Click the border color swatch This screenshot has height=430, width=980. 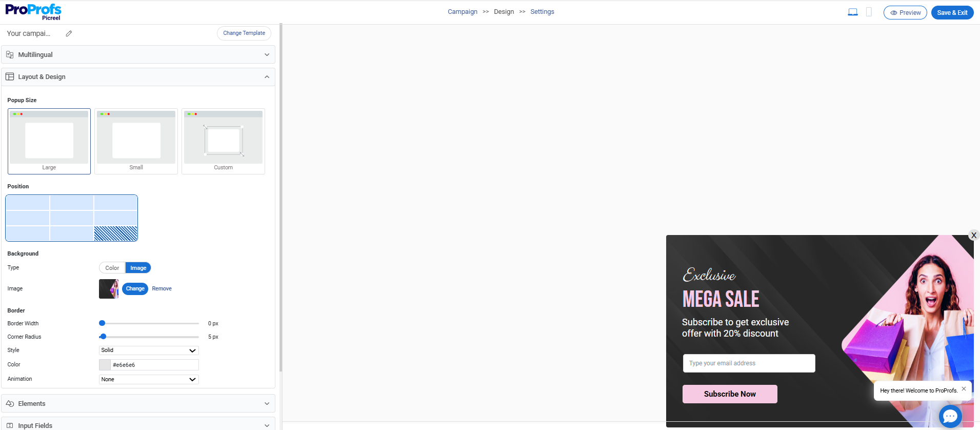(105, 365)
